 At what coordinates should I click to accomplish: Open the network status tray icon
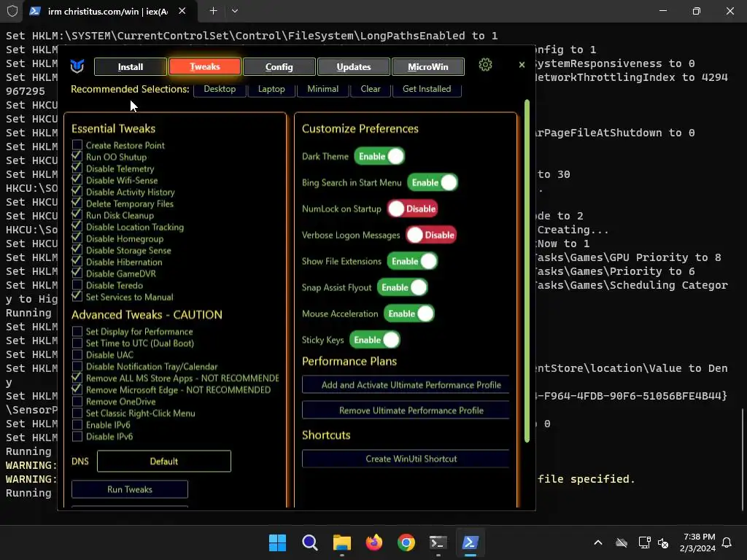coord(644,542)
